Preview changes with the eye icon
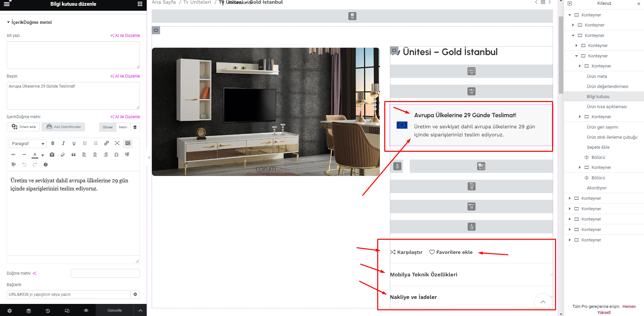 click(86, 311)
